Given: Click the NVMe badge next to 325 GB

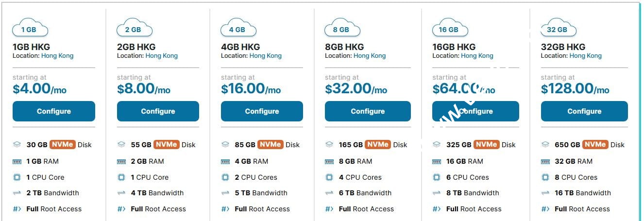Looking at the screenshot, I should [486, 145].
